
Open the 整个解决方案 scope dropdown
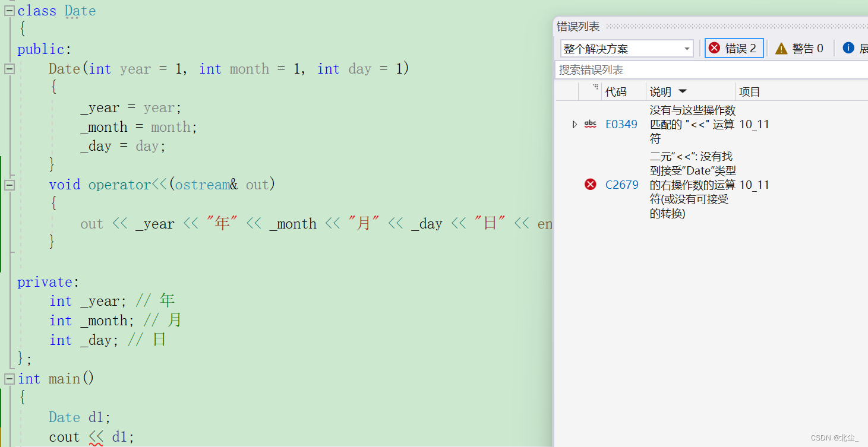627,49
